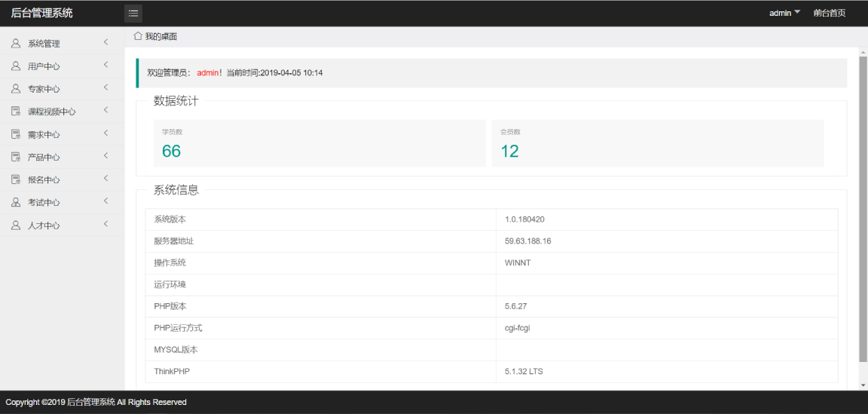
Task: Click the scrollbar down arrow
Action: 863,385
